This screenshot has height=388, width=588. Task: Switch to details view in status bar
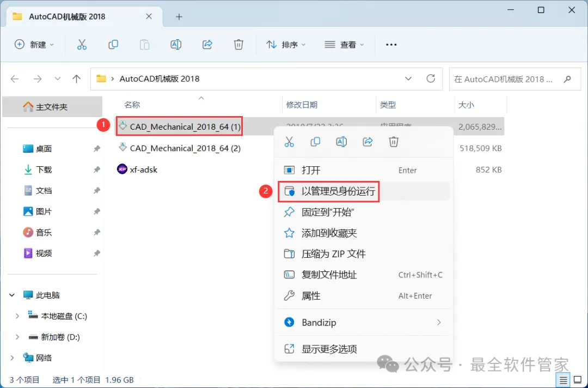(563, 380)
